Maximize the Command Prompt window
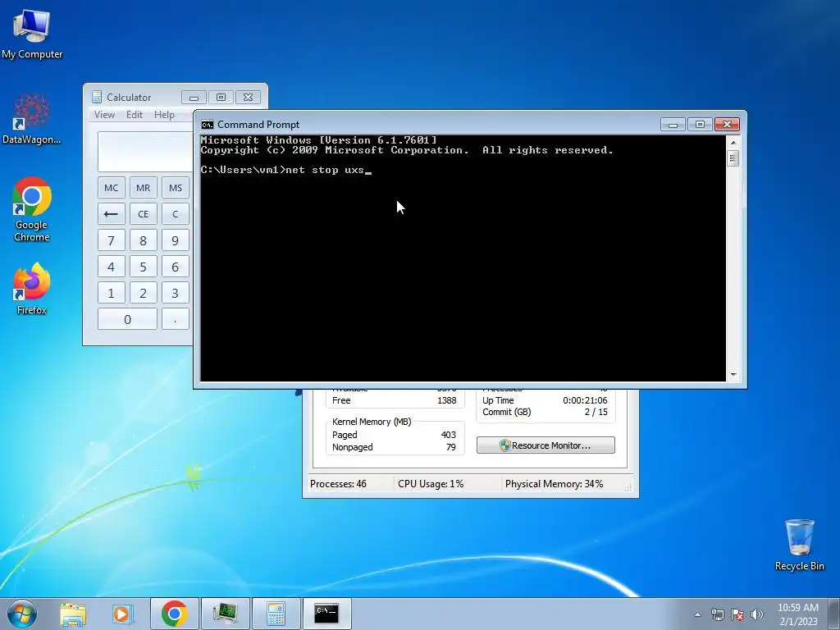Image resolution: width=840 pixels, height=630 pixels. coord(700,125)
